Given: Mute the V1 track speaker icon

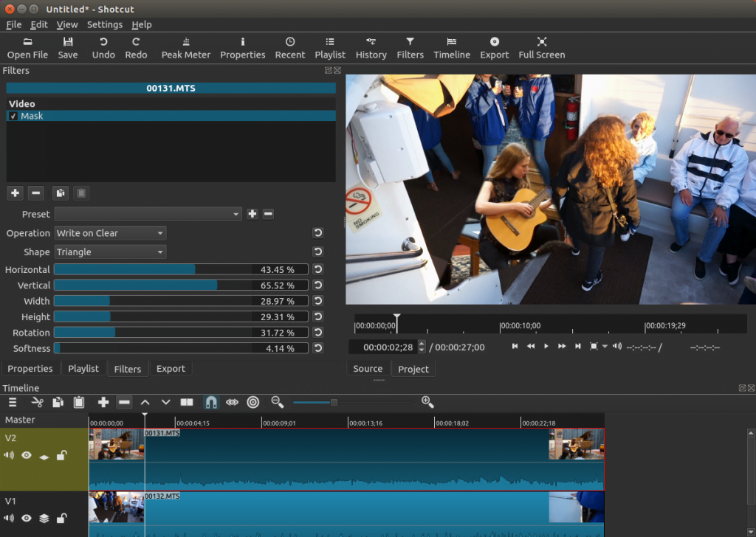Looking at the screenshot, I should coord(9,519).
